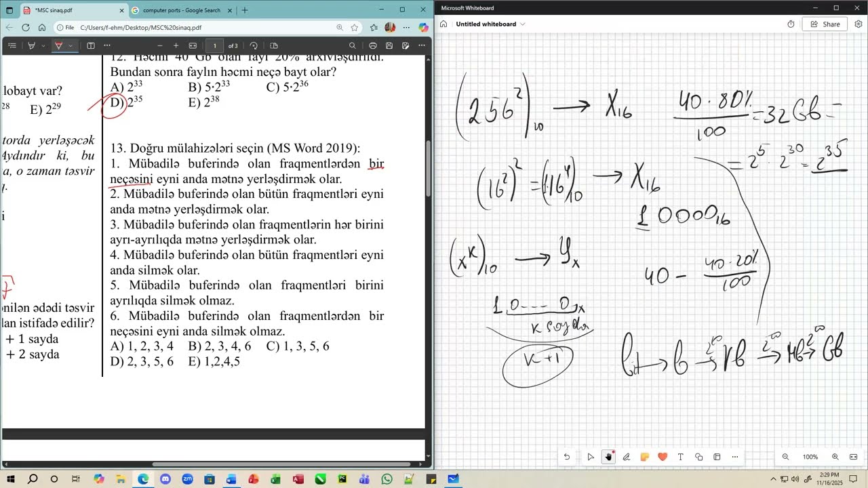This screenshot has width=868, height=488.
Task: Switch to computer ports Google Search tab
Action: 182,10
